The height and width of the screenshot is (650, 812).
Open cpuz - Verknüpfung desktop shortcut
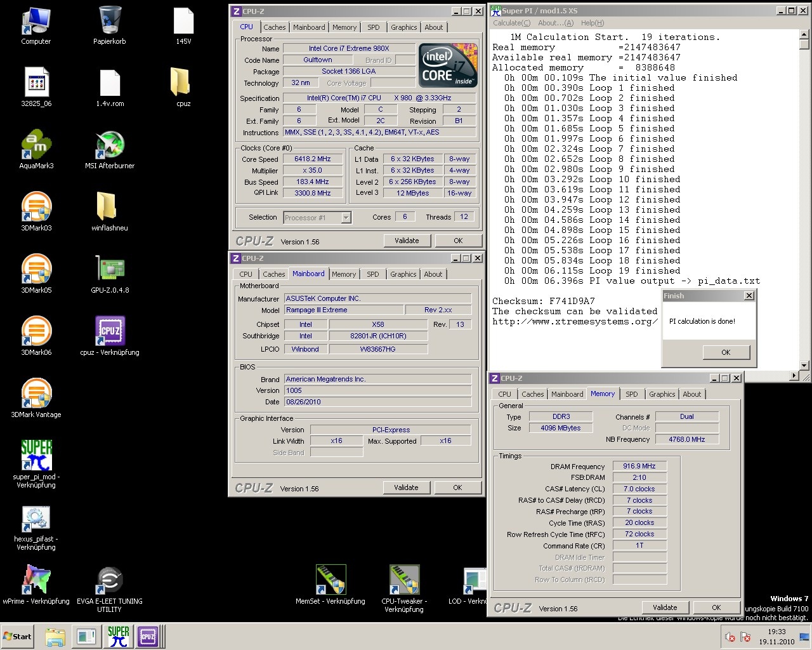click(x=110, y=337)
